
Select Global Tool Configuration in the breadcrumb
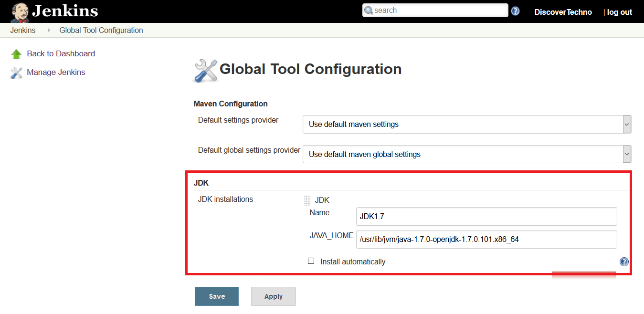[x=101, y=30]
